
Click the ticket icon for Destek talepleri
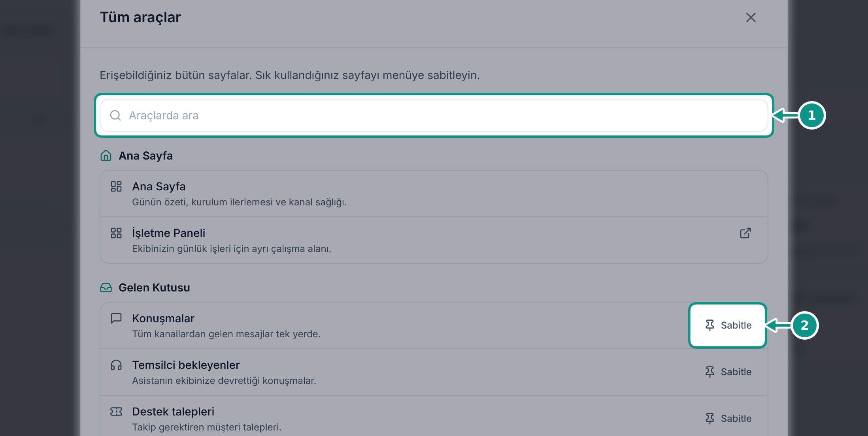[116, 412]
